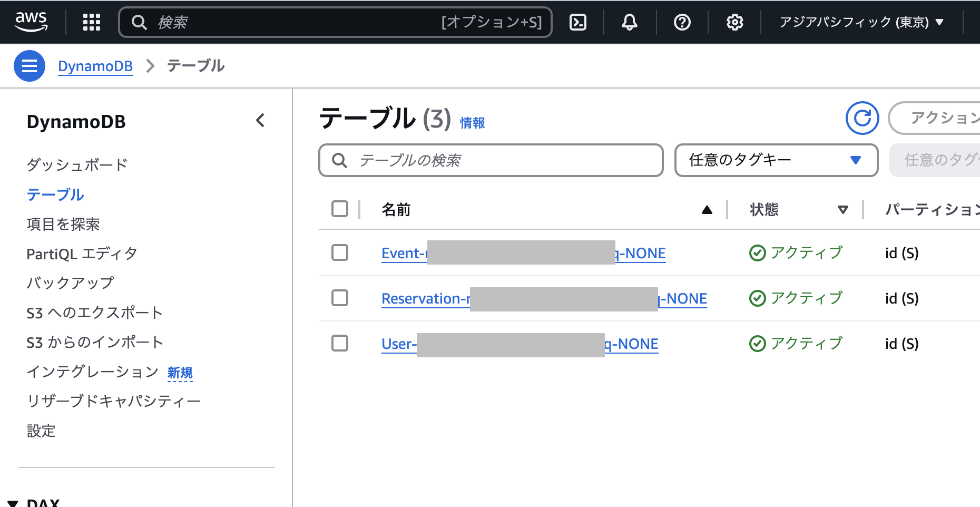
Task: Select テーブル in the sidebar
Action: coord(55,194)
